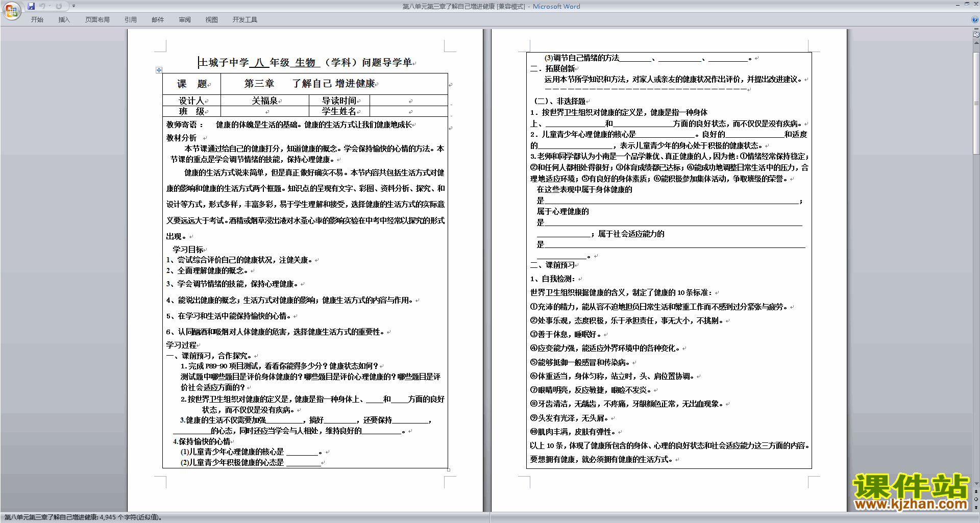The height and width of the screenshot is (523, 980).
Task: Click the 属于心理健康的 line
Action: point(562,211)
